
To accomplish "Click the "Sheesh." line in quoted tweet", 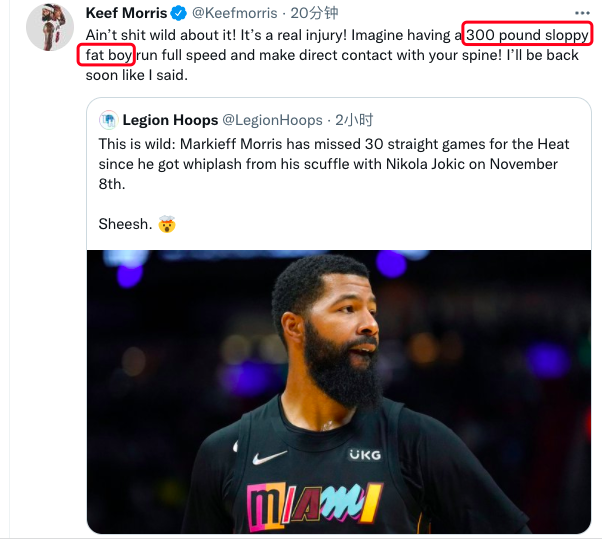I will (124, 224).
